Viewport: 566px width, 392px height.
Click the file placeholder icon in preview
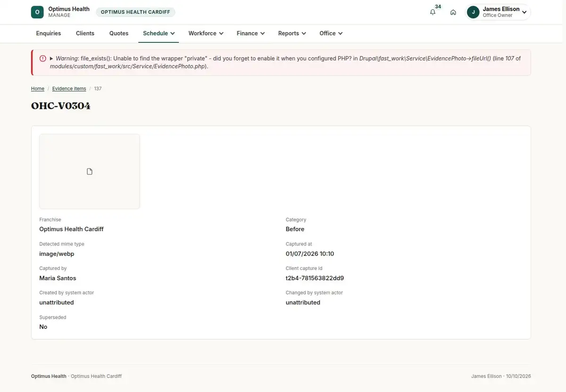(90, 171)
